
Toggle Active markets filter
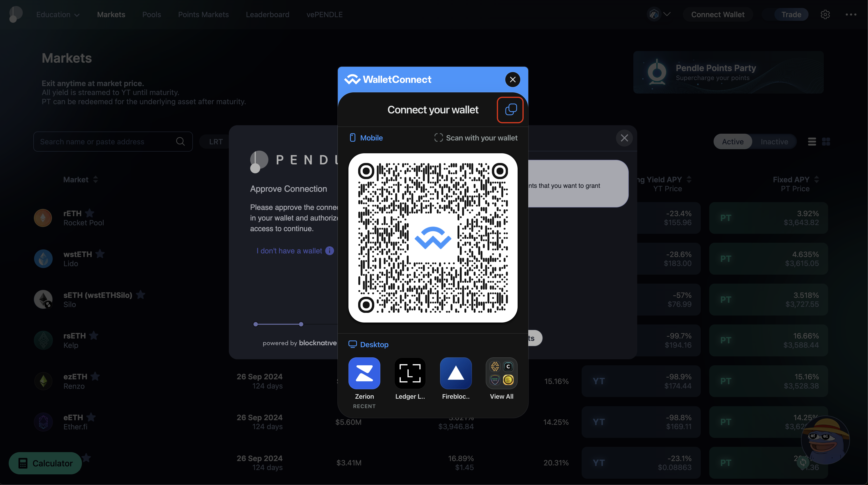click(732, 142)
